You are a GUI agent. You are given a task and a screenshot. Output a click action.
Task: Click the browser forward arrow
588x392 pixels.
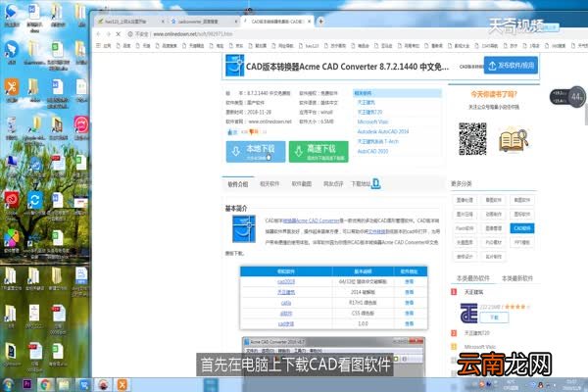[x=109, y=34]
